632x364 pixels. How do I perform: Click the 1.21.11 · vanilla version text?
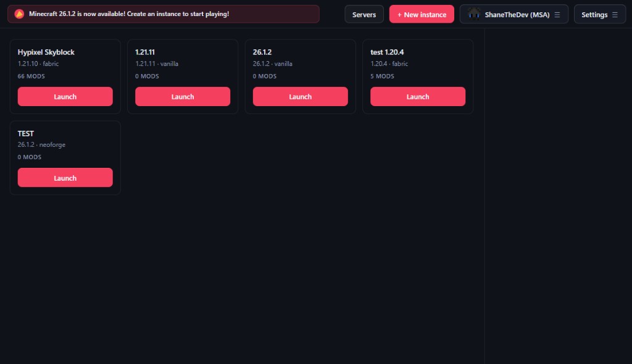[157, 64]
